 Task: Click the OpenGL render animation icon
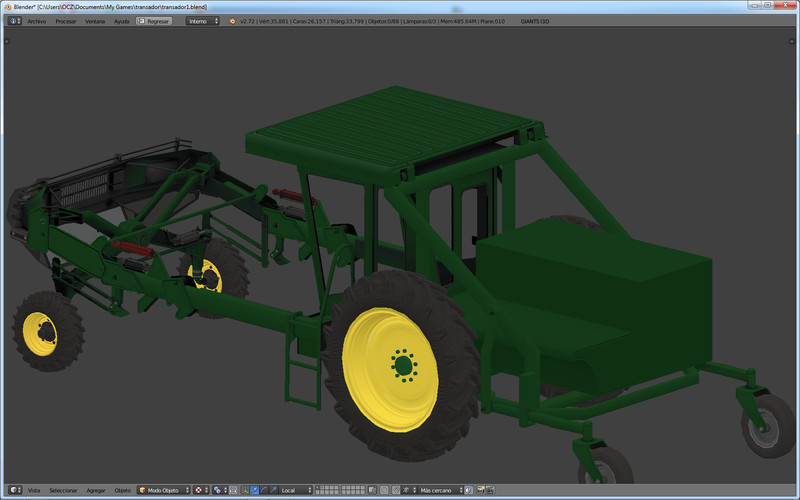pyautogui.click(x=492, y=490)
